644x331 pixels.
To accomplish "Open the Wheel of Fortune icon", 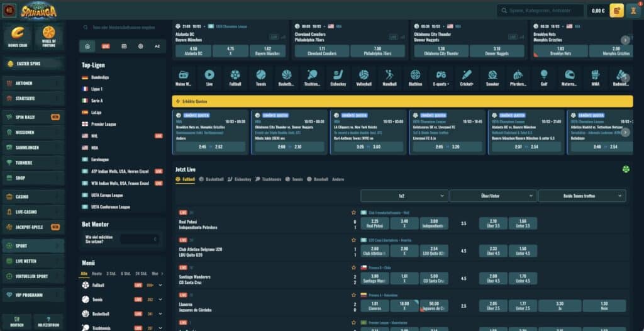I will pos(49,36).
